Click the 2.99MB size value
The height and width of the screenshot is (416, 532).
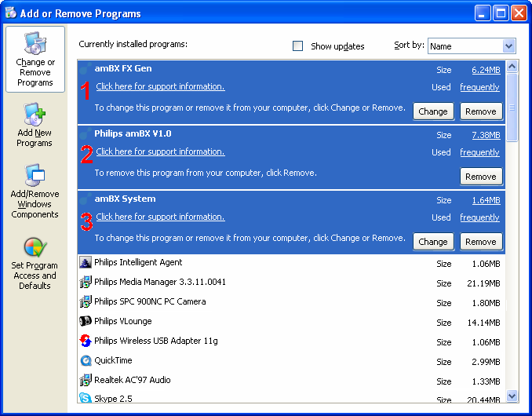pos(486,362)
